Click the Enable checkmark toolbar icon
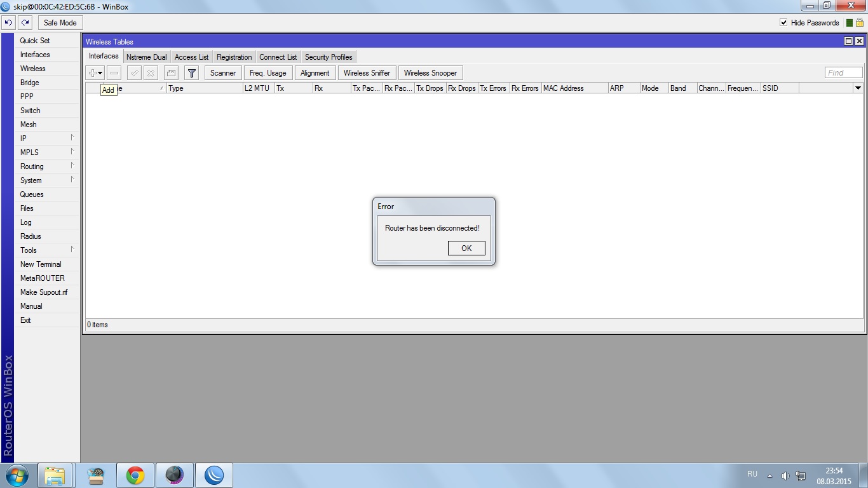This screenshot has height=488, width=868. tap(134, 73)
